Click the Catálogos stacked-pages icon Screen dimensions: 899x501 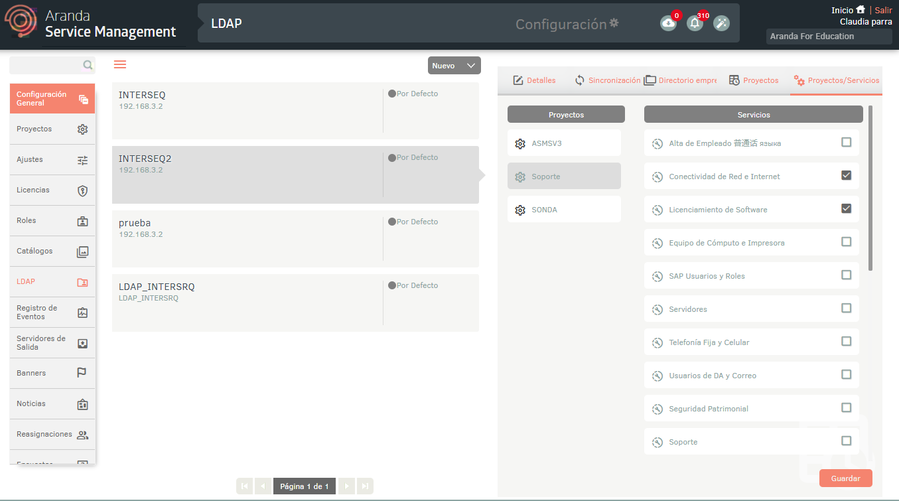(x=83, y=252)
